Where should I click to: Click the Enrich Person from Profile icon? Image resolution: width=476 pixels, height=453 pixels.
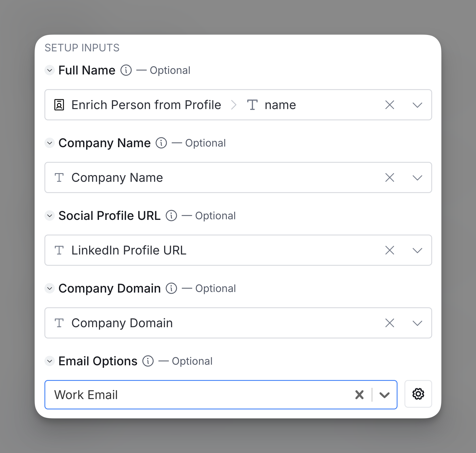(x=59, y=105)
